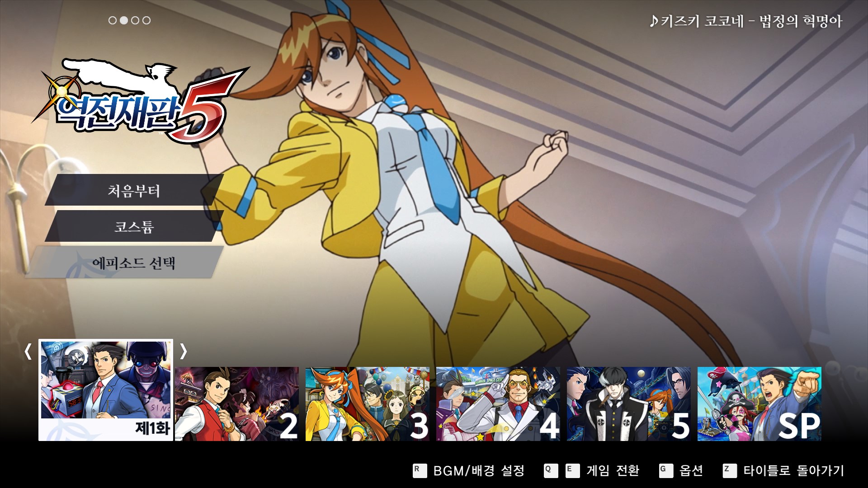Screen dimensions: 868x488
Task: Click 타이틀로 돌아가기 to return to title
Action: tap(793, 470)
